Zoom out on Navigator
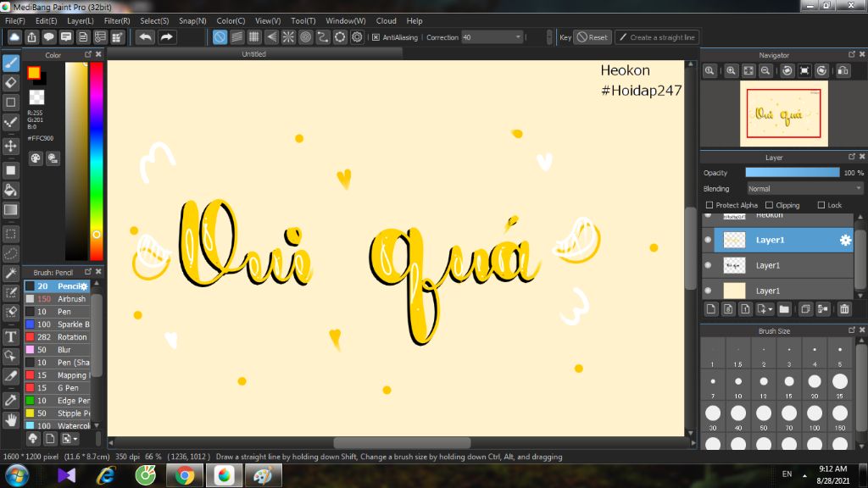The height and width of the screenshot is (488, 868). pyautogui.click(x=765, y=71)
